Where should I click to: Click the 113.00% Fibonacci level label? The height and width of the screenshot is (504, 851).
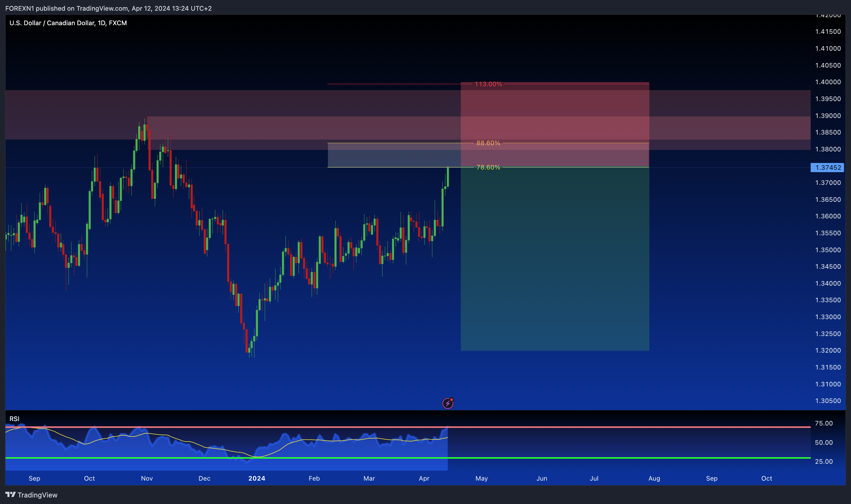point(488,84)
